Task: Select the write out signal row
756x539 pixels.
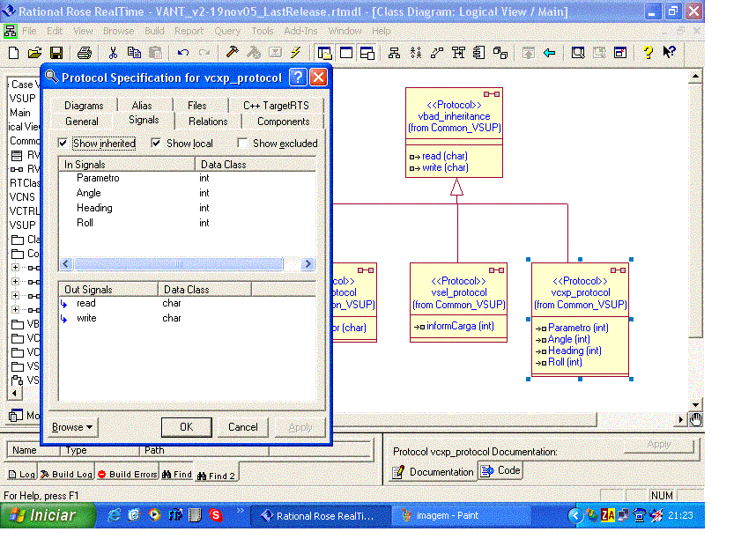Action: (187, 318)
